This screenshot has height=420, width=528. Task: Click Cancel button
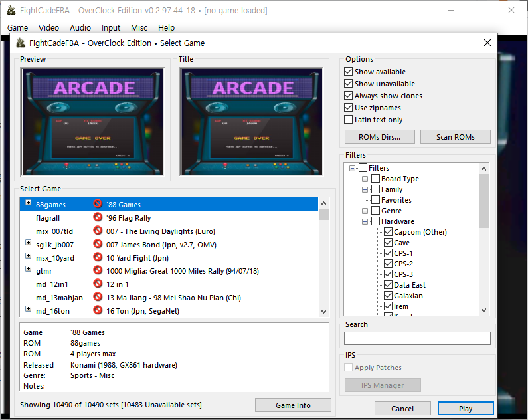coord(402,409)
